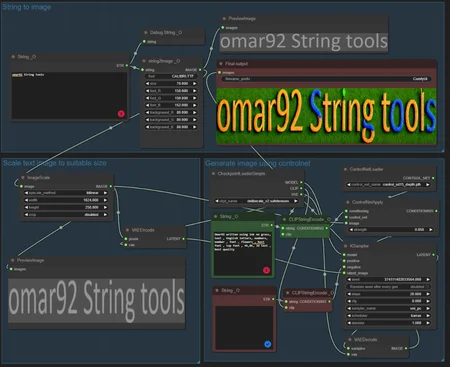Screen dimensions: 450x367
Task: Click the CLIP output port of CheckpointLoaderSimple
Action: pyautogui.click(x=301, y=188)
